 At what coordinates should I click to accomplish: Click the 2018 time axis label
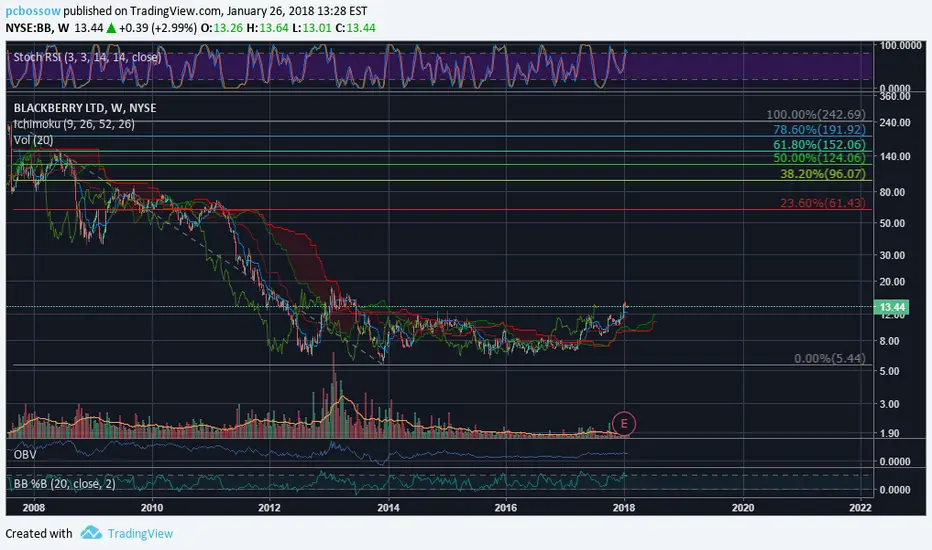click(x=624, y=507)
